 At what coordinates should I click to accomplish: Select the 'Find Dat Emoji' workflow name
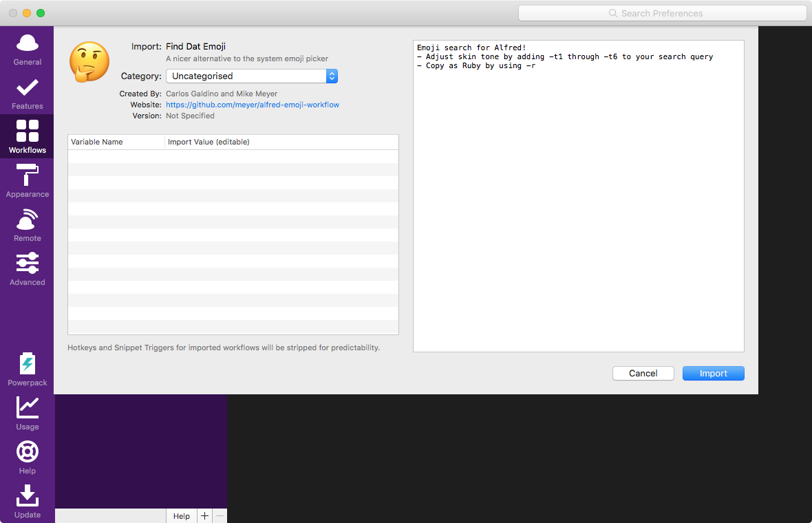click(x=195, y=47)
